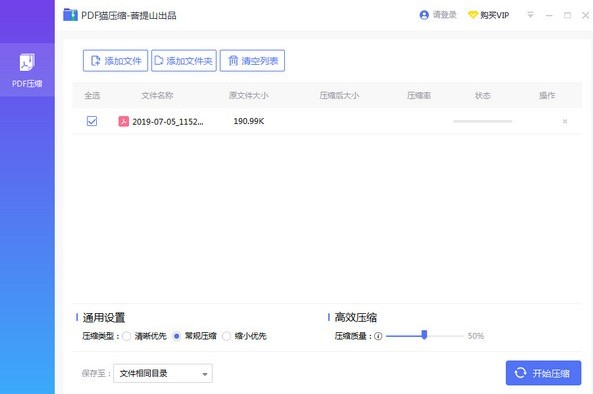Click the 压缩率 column header
593x394 pixels.
(419, 95)
